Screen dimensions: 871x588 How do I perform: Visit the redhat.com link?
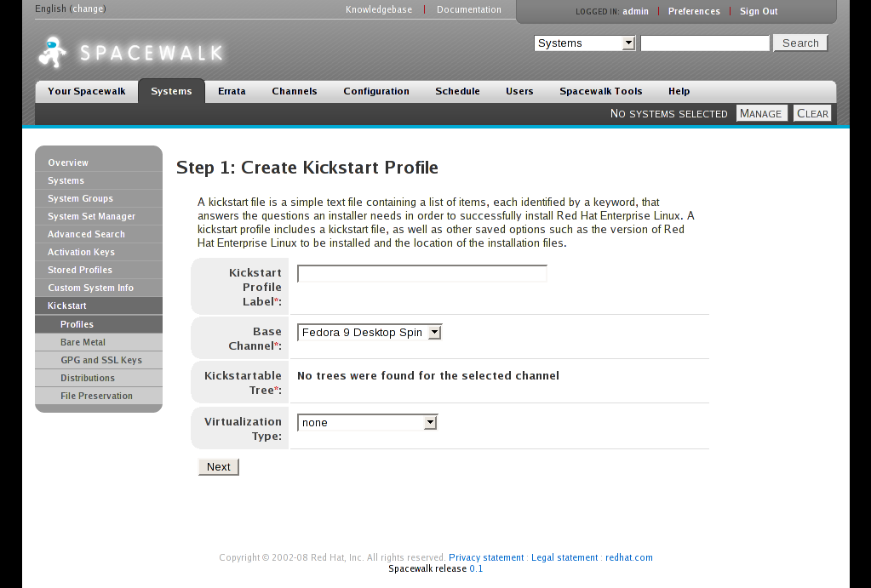point(629,557)
